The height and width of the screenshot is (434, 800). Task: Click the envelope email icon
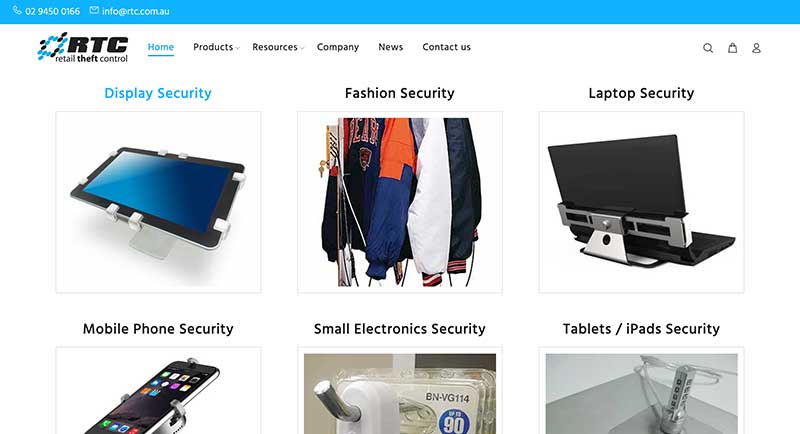[94, 10]
